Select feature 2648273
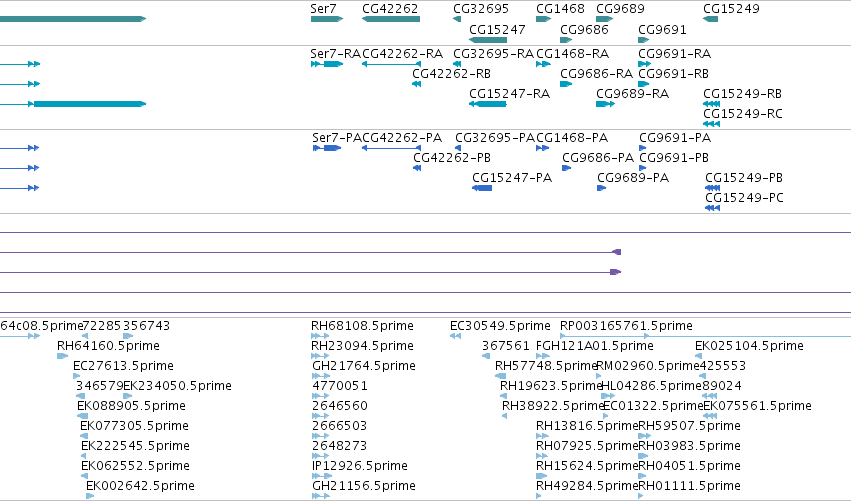 click(340, 446)
